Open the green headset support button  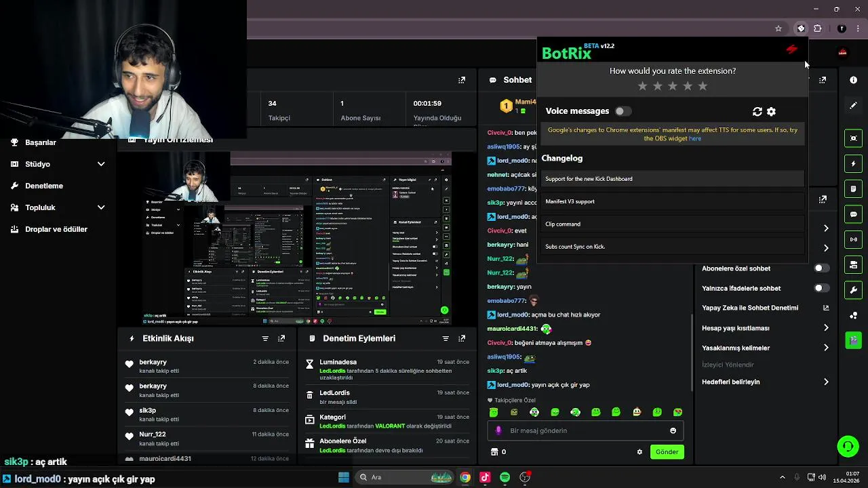[x=848, y=446]
